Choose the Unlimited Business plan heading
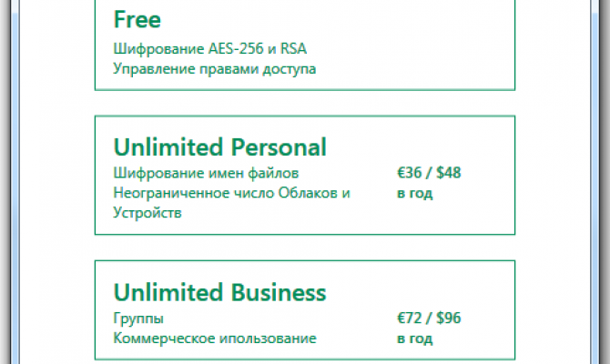This screenshot has height=364, width=610. tap(219, 292)
